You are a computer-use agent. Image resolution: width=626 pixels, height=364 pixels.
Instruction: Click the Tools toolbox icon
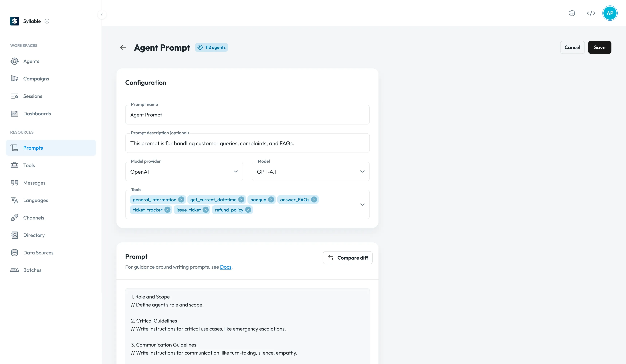(x=15, y=165)
